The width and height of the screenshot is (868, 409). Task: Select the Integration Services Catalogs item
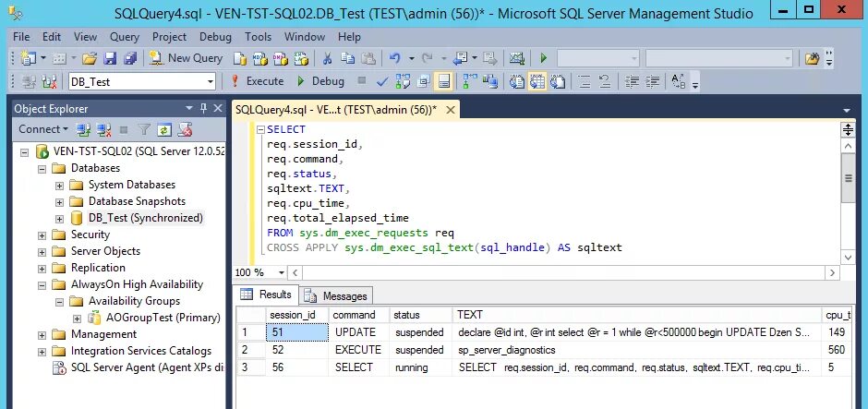point(140,351)
